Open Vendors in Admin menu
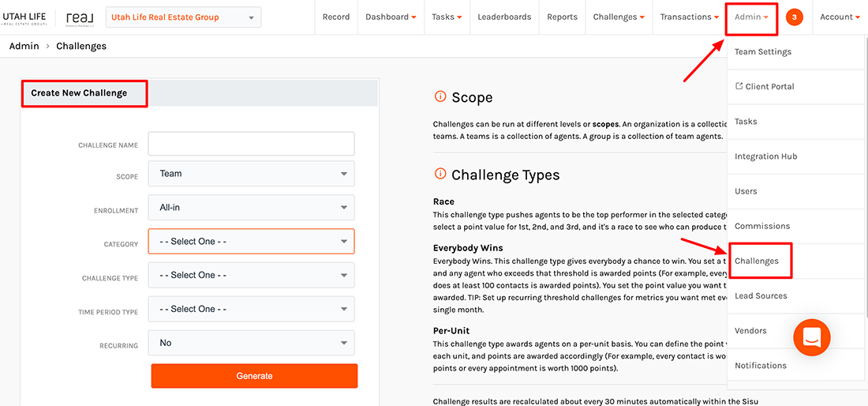 (795, 331)
